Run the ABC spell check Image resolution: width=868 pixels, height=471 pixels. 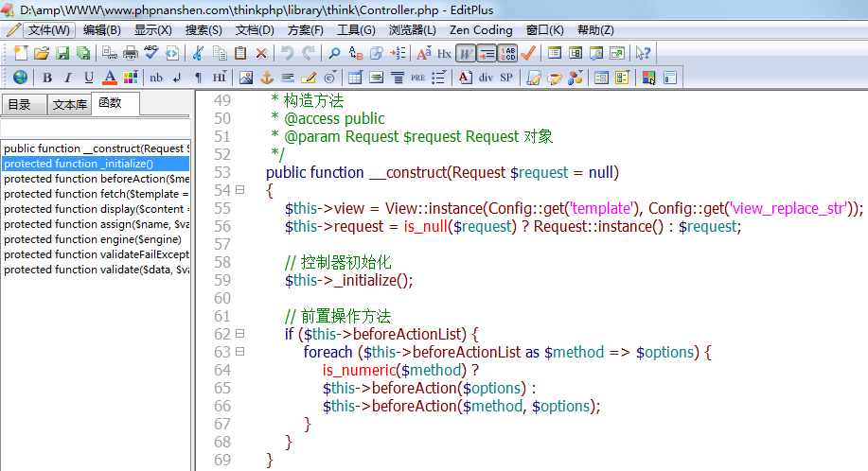[151, 53]
